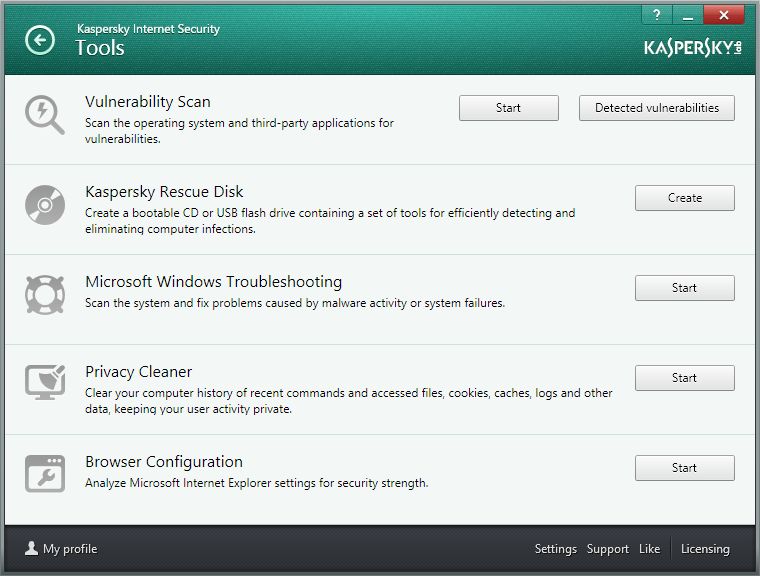Go back using the circular arrow icon
This screenshot has height=576, width=760.
(x=40, y=40)
